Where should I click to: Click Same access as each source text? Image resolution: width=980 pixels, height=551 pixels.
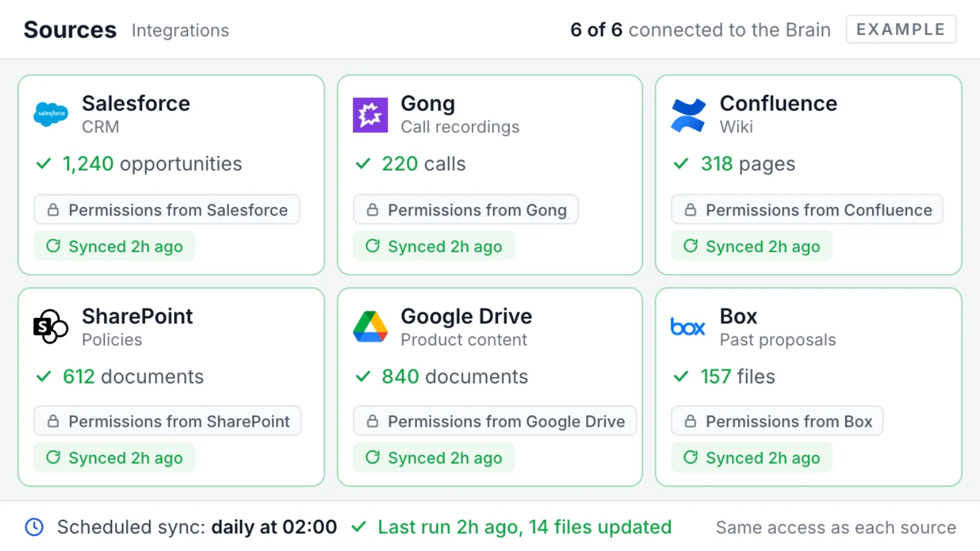point(836,528)
